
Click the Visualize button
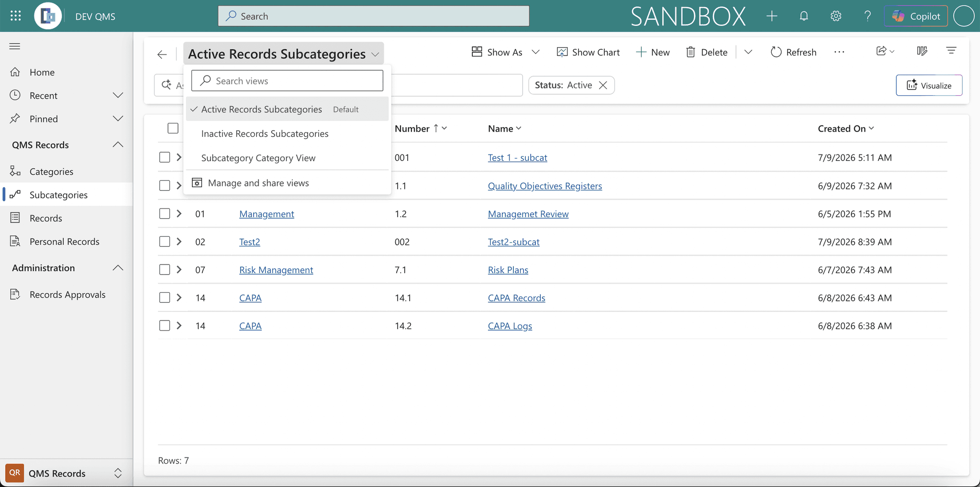(x=929, y=86)
